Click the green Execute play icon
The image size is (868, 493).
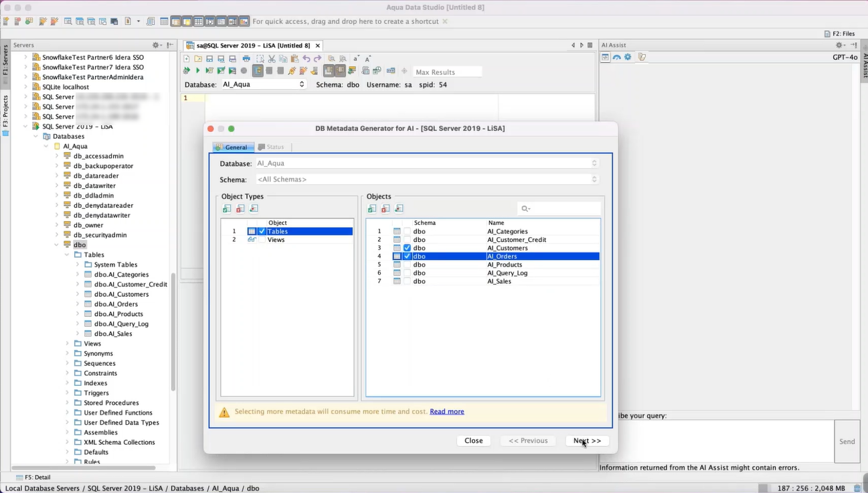point(197,70)
